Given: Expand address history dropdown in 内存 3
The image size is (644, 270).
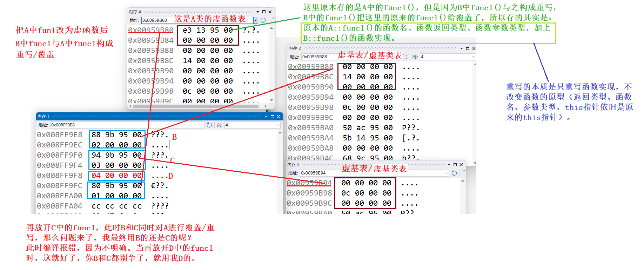Looking at the screenshot, I should click(447, 173).
